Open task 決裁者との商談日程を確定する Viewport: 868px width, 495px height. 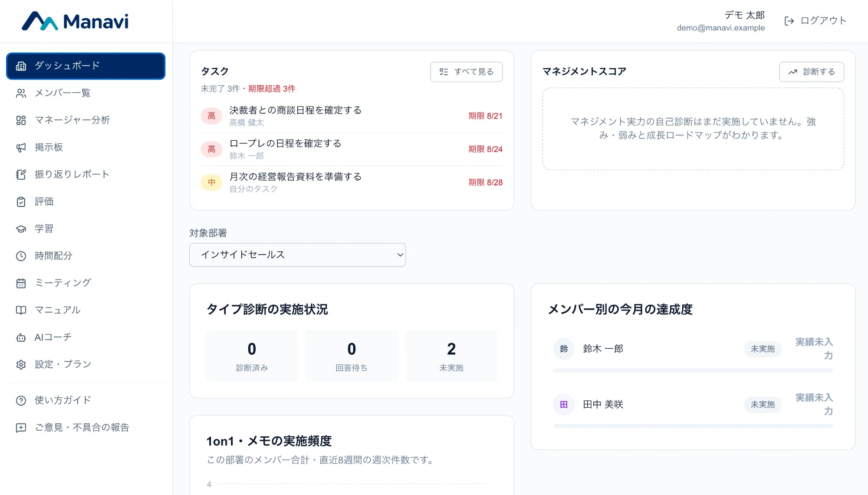pyautogui.click(x=352, y=116)
